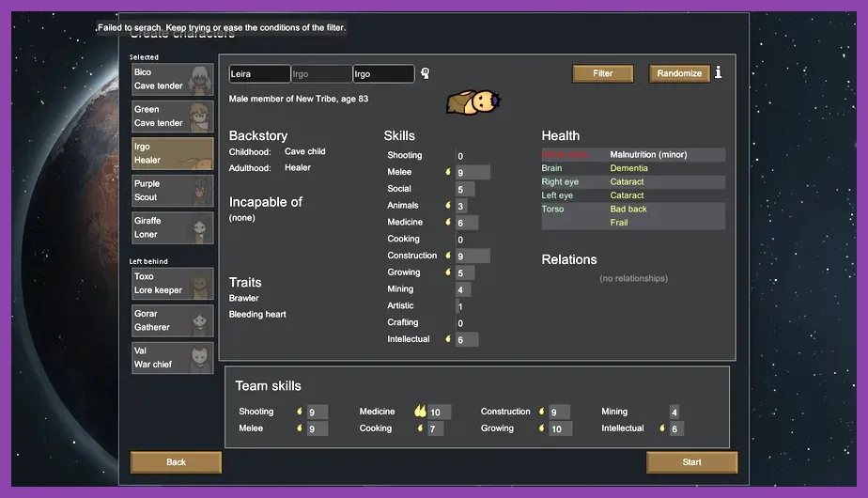This screenshot has height=498, width=868.
Task: Click the randomize name dice icon
Action: coord(425,73)
